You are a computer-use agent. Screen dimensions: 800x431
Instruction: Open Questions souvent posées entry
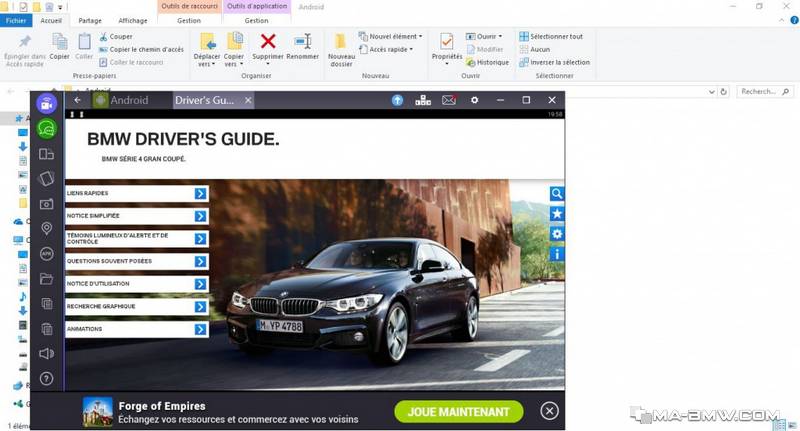137,261
